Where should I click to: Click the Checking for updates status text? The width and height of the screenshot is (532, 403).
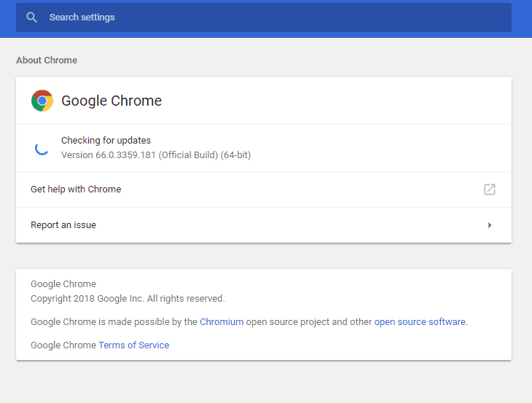coord(106,141)
